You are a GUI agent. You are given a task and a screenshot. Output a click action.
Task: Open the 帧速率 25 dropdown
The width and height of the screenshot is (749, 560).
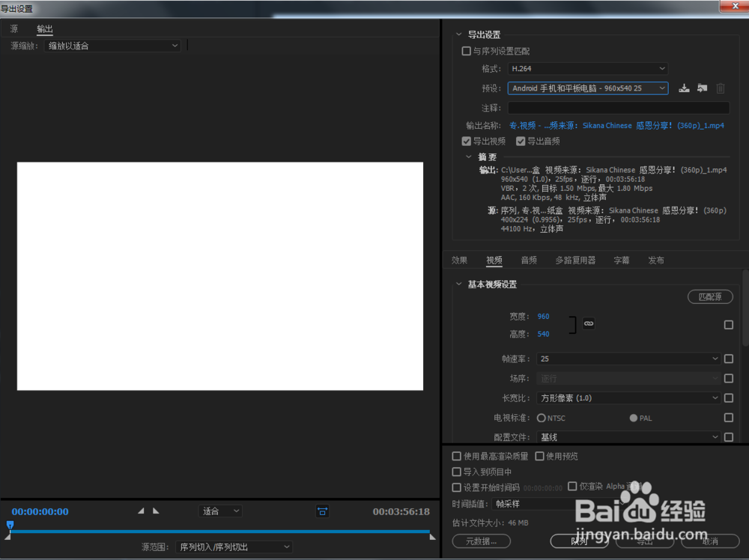pos(628,359)
